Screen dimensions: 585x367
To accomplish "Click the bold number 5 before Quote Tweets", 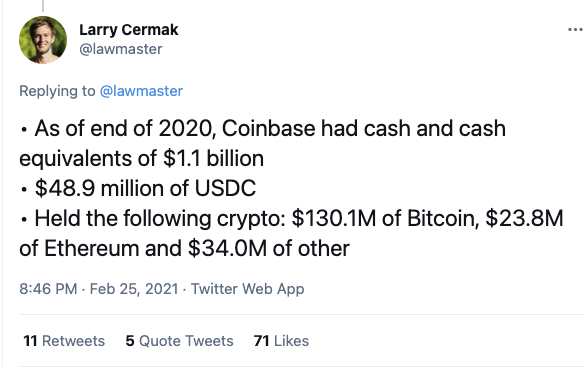I will (x=130, y=341).
